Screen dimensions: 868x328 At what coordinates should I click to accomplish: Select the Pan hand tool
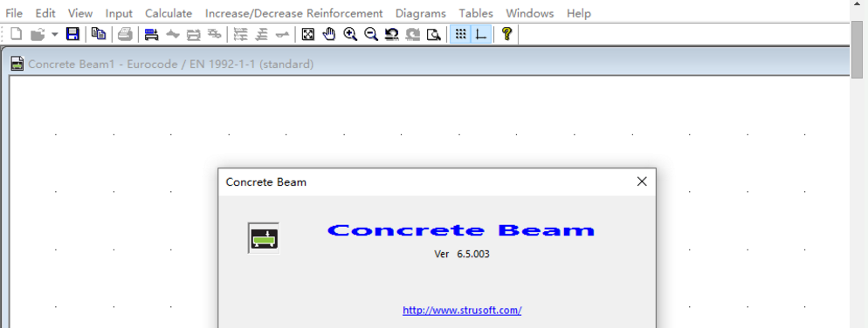tap(329, 34)
